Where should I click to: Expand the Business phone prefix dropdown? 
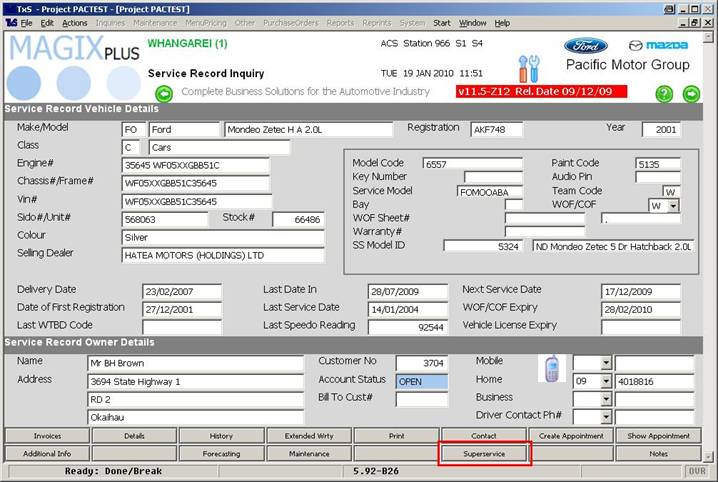606,399
